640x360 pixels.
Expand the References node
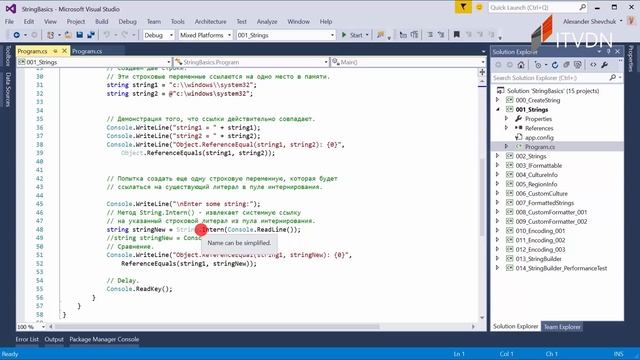click(x=507, y=128)
